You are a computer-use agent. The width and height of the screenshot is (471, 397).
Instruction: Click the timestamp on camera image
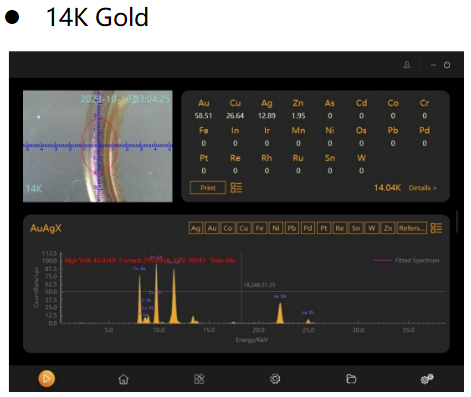pyautogui.click(x=125, y=99)
